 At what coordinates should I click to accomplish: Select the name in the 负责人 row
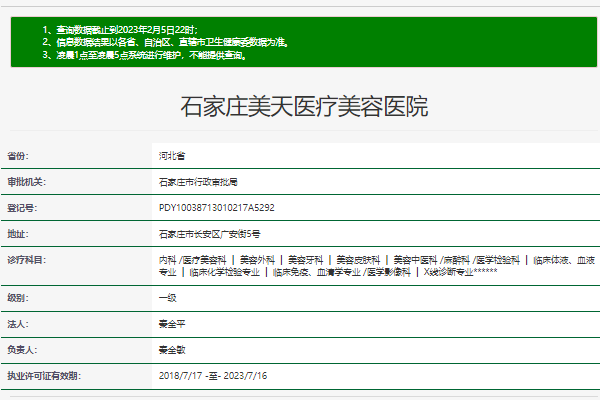click(172, 350)
